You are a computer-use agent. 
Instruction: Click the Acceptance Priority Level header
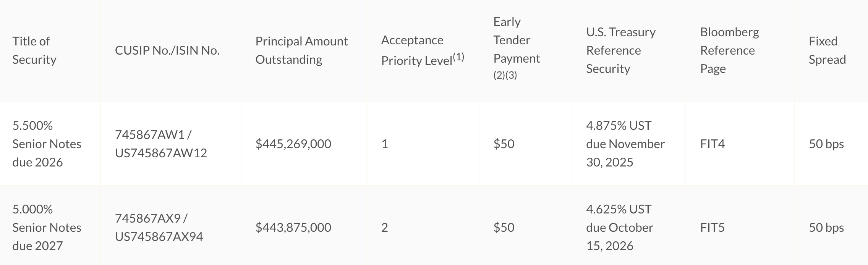pos(423,50)
